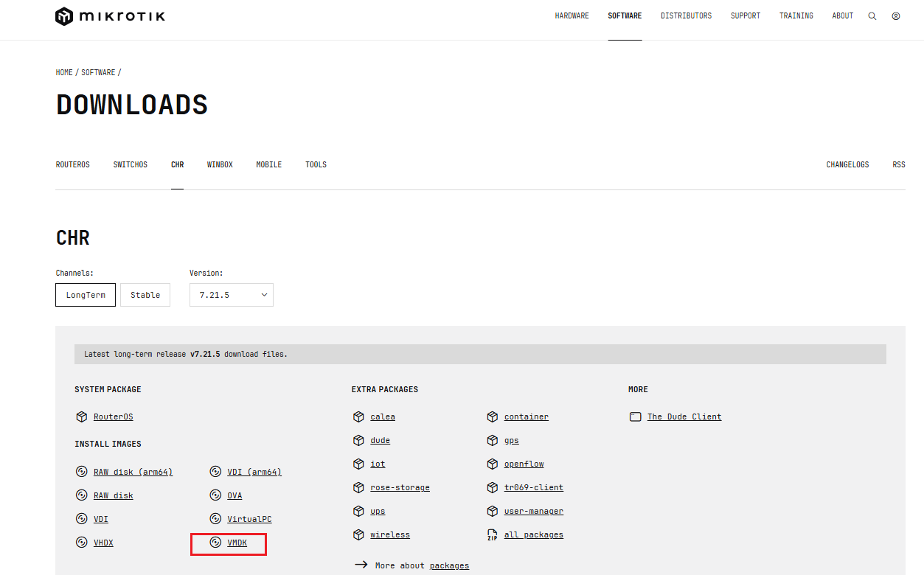Click arrow icon before More about packages
The image size is (924, 575).
(361, 565)
